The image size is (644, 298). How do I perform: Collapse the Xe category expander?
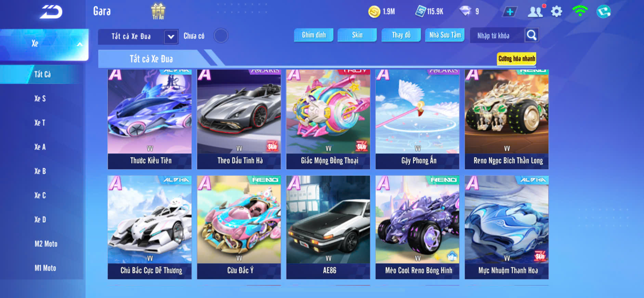tap(79, 44)
